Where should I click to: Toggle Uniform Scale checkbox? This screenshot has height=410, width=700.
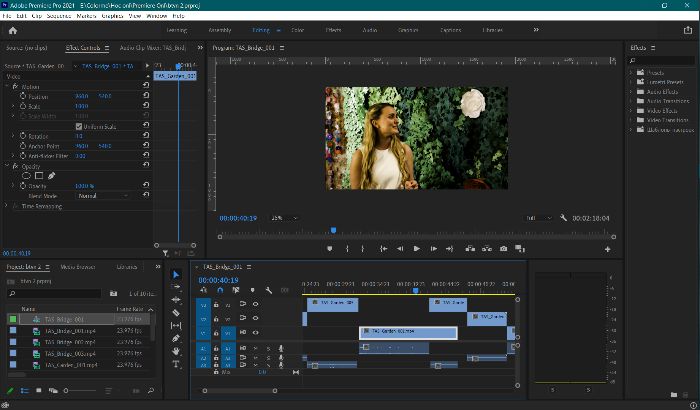pos(79,126)
